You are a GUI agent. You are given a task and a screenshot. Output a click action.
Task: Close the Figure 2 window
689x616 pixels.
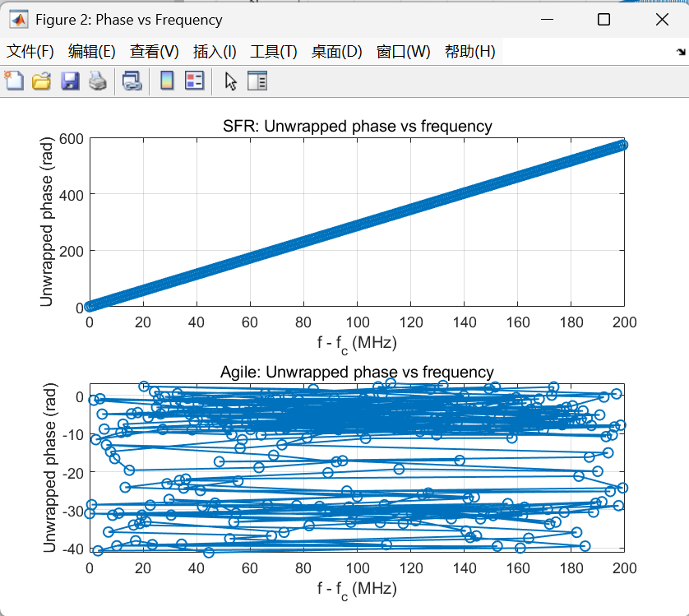(662, 20)
